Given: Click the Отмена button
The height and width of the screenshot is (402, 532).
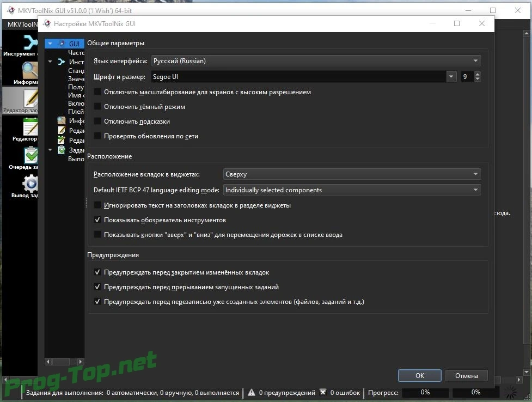Looking at the screenshot, I should pos(467,375).
